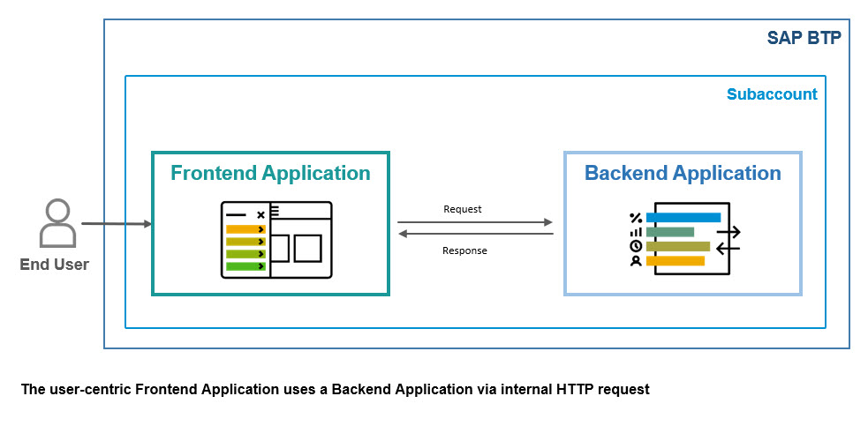Image resolution: width=868 pixels, height=426 pixels.
Task: Click the "Request" arrow label
Action: coord(463,209)
